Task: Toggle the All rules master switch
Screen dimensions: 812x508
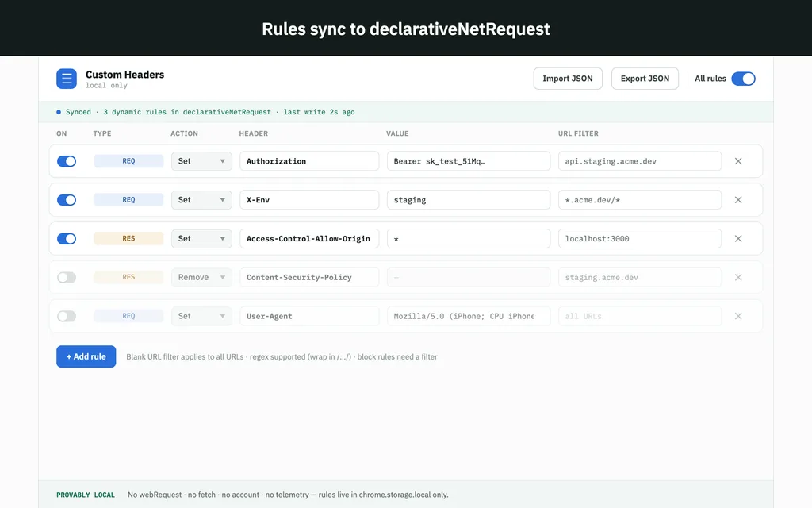Action: coord(743,79)
